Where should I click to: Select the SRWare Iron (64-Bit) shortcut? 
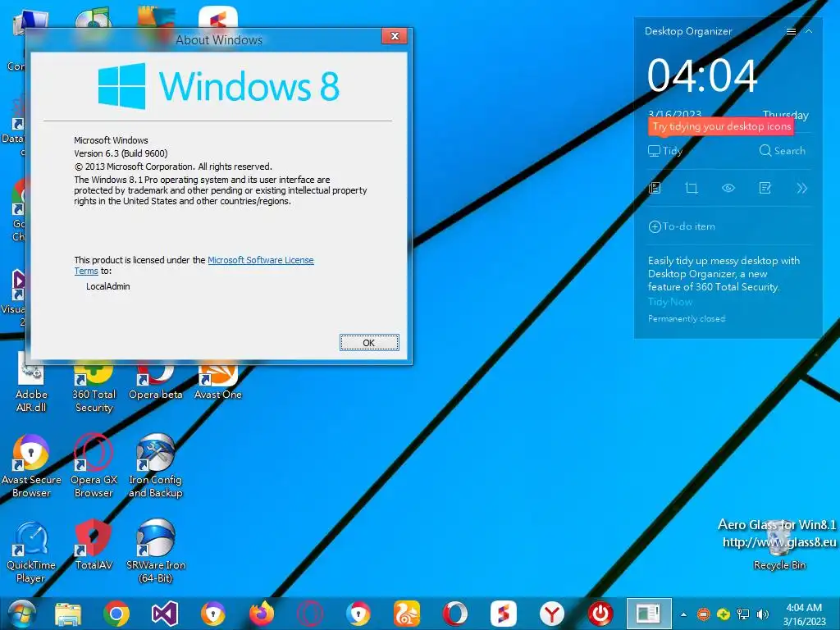click(155, 552)
